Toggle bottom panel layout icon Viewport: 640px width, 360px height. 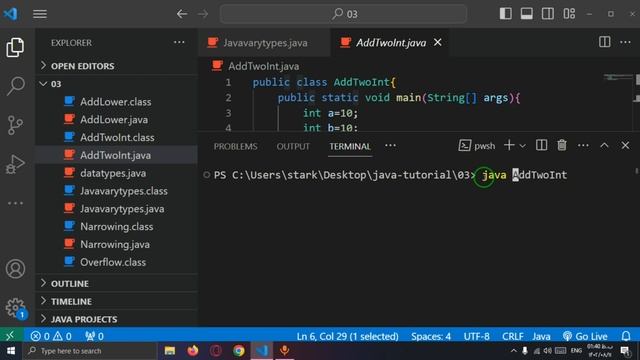(527, 13)
